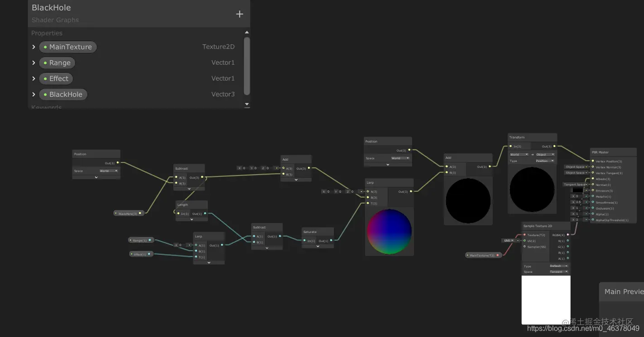Click the BlackHole(3) property node output port

[140, 213]
